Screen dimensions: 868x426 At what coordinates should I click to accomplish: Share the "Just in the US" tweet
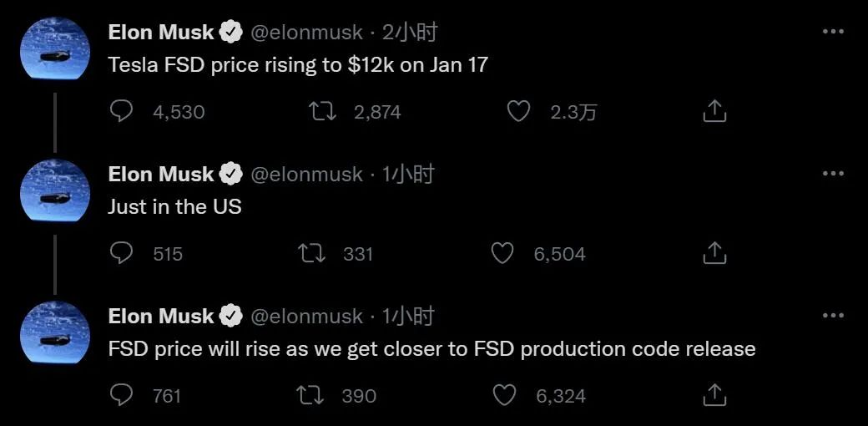point(714,253)
